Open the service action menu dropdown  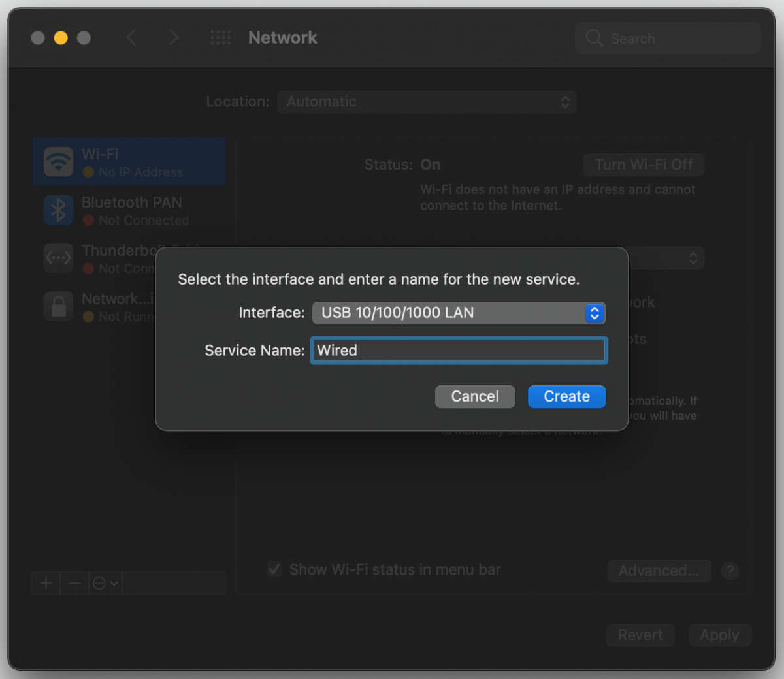[105, 583]
